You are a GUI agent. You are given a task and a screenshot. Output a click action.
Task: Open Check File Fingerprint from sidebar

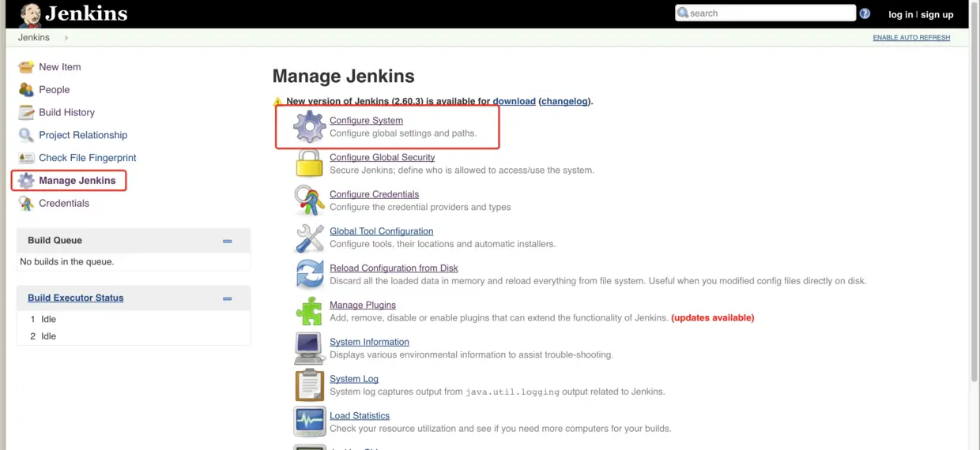[x=88, y=158]
